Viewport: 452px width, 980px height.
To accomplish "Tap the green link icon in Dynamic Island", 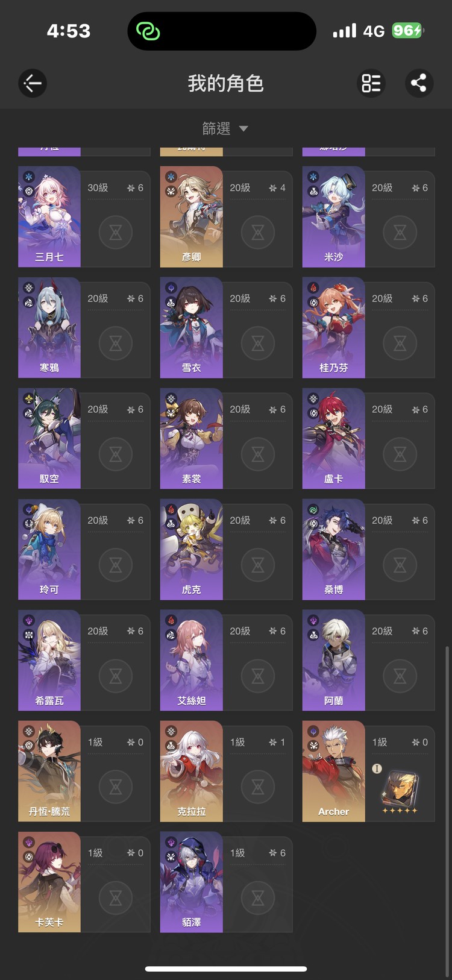I will click(x=148, y=31).
